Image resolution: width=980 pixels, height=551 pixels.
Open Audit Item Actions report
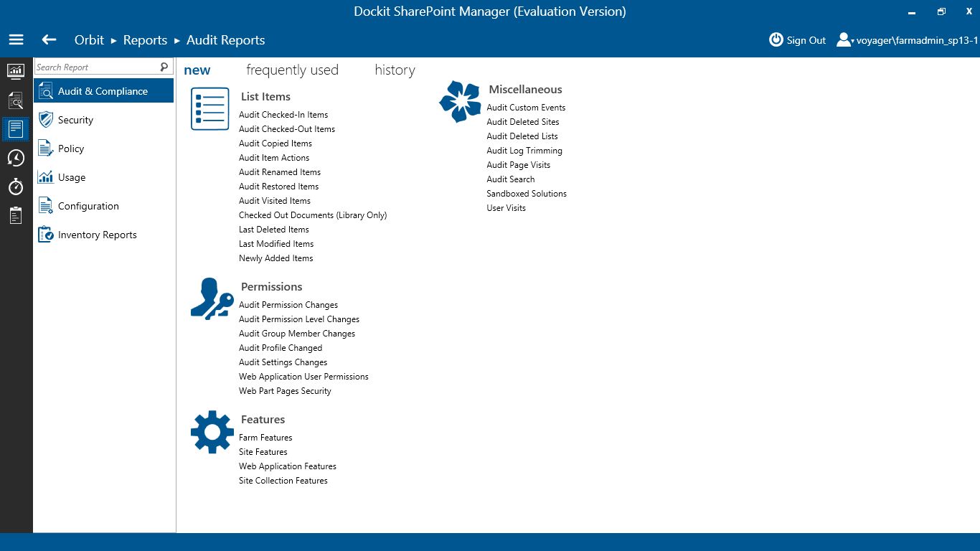click(x=274, y=158)
